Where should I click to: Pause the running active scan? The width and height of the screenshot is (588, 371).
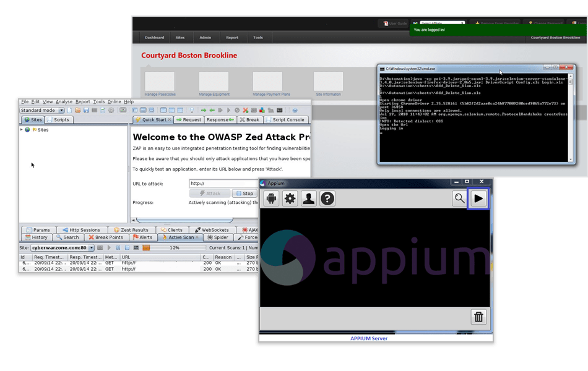click(x=118, y=247)
